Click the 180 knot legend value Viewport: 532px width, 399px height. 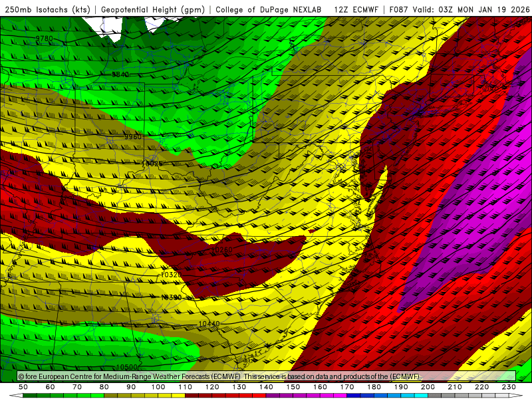coord(374,387)
